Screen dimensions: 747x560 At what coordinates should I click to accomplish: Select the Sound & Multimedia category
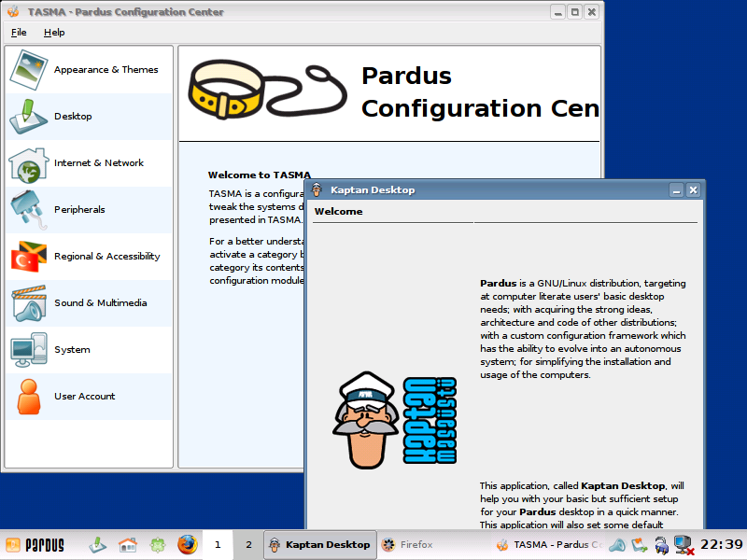tap(89, 303)
